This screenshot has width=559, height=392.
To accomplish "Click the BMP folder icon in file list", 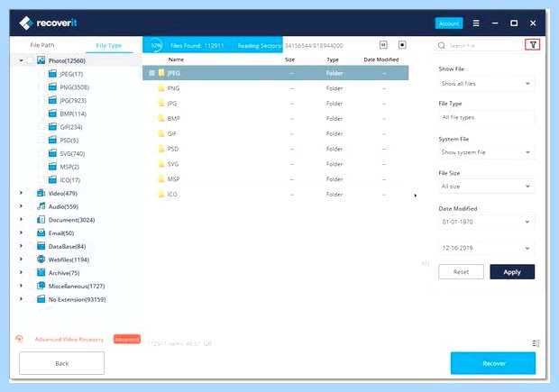I will click(161, 118).
